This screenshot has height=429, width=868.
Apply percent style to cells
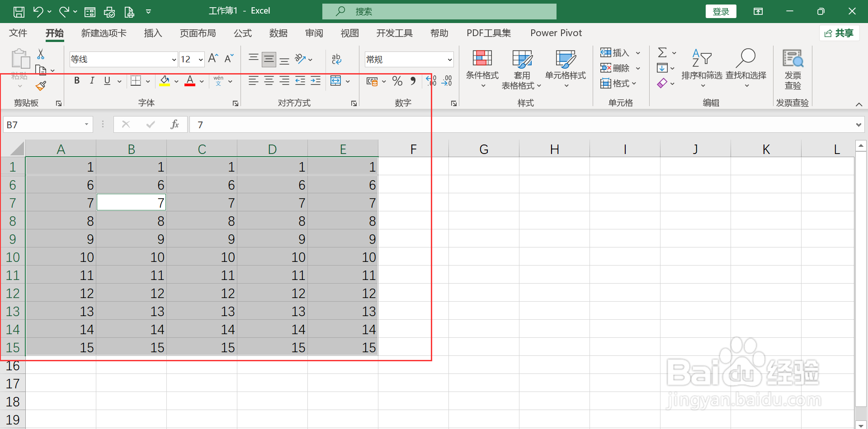[x=397, y=81]
